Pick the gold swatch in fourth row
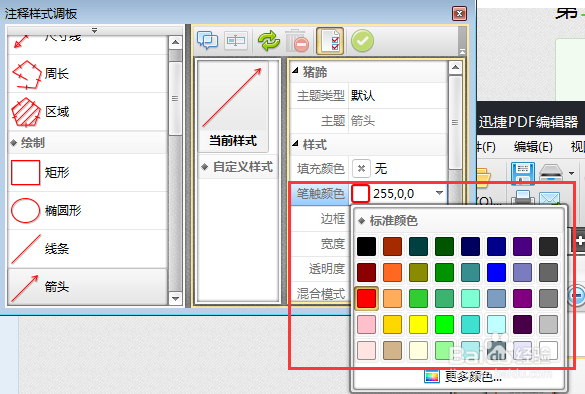 tap(392, 324)
